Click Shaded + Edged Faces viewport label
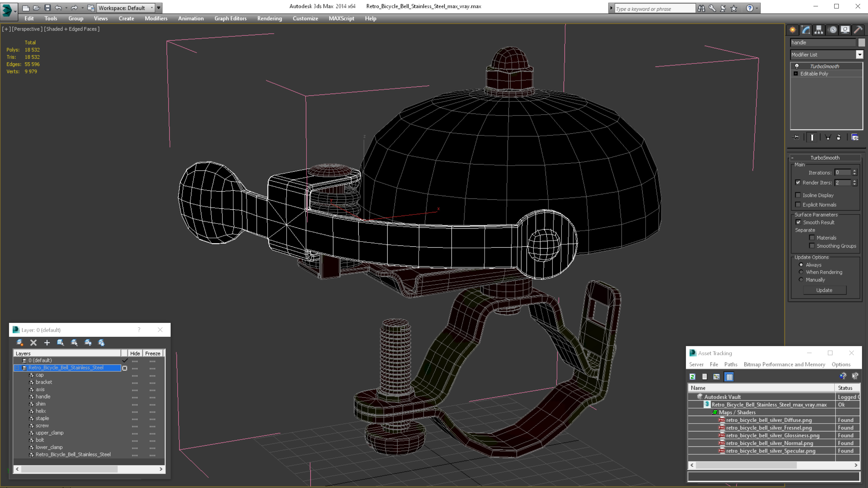The height and width of the screenshot is (488, 868). pos(72,29)
